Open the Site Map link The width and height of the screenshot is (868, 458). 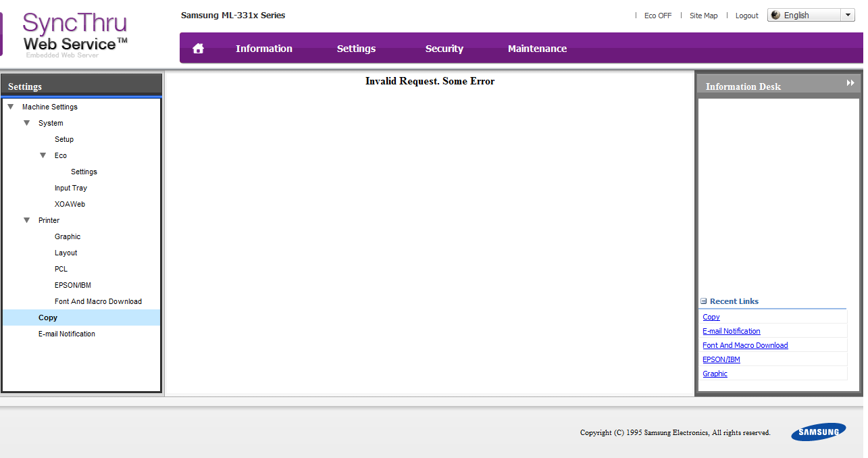[703, 16]
